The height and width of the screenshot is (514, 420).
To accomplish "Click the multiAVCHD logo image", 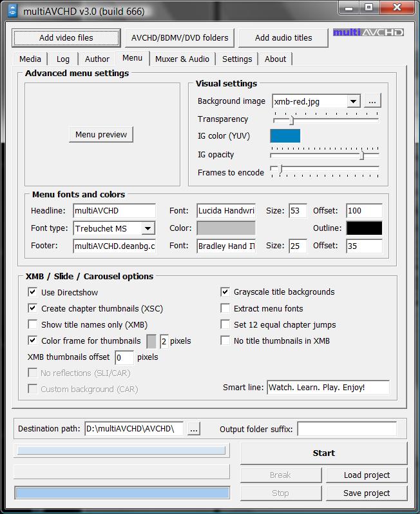I will [368, 32].
